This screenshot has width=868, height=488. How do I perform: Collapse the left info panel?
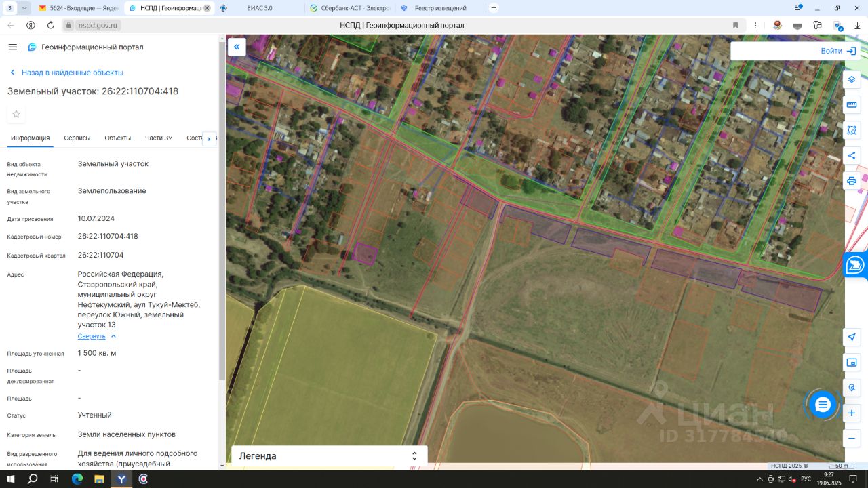point(237,47)
